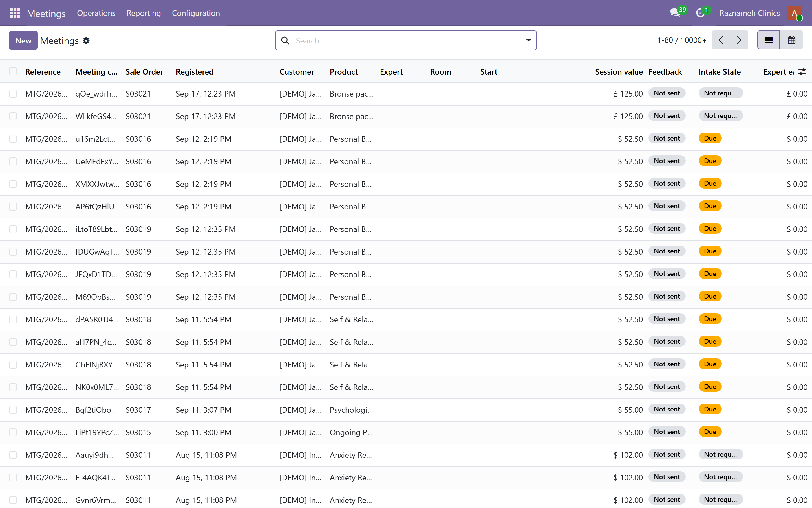Expand the search options dropdown arrow
This screenshot has width=812, height=508.
pos(528,40)
